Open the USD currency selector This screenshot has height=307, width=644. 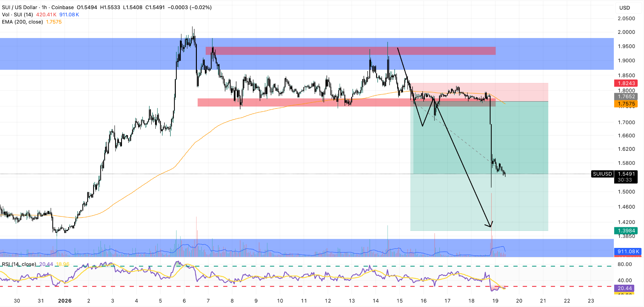[625, 8]
